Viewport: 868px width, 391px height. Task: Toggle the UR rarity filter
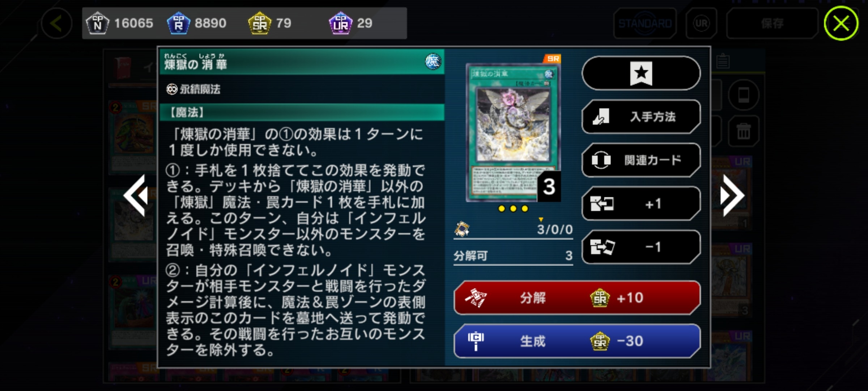point(701,24)
